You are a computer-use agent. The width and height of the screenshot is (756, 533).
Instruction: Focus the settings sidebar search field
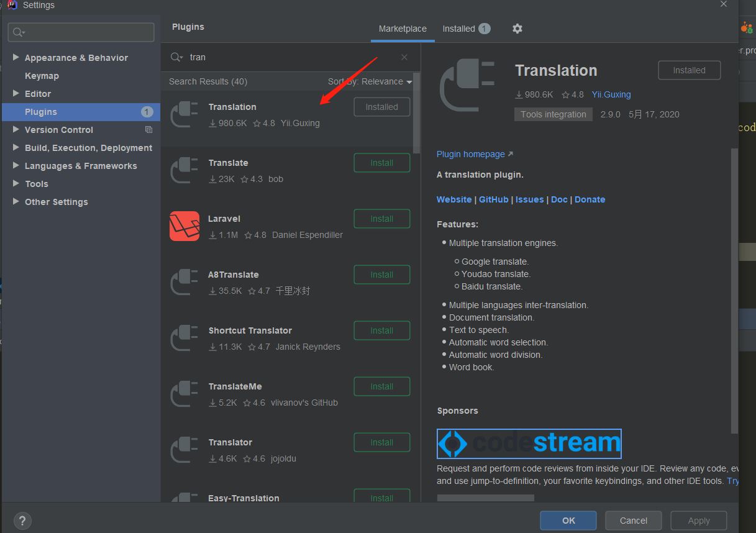(81, 32)
